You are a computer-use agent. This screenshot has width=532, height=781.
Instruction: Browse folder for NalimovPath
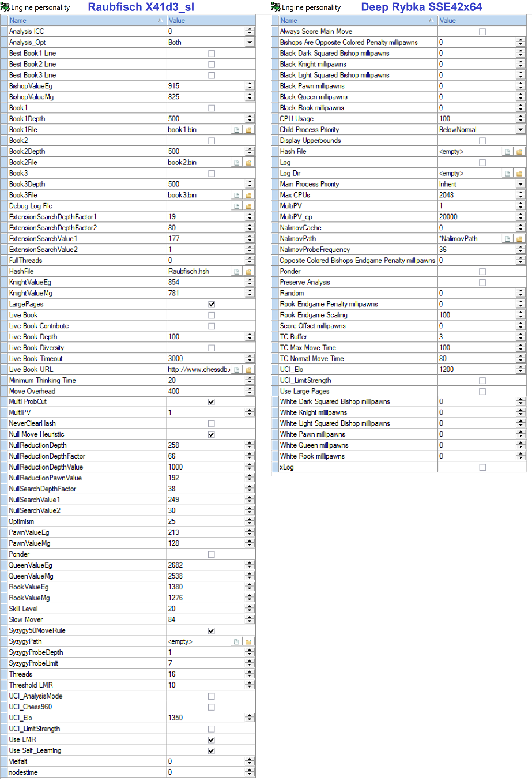point(519,239)
